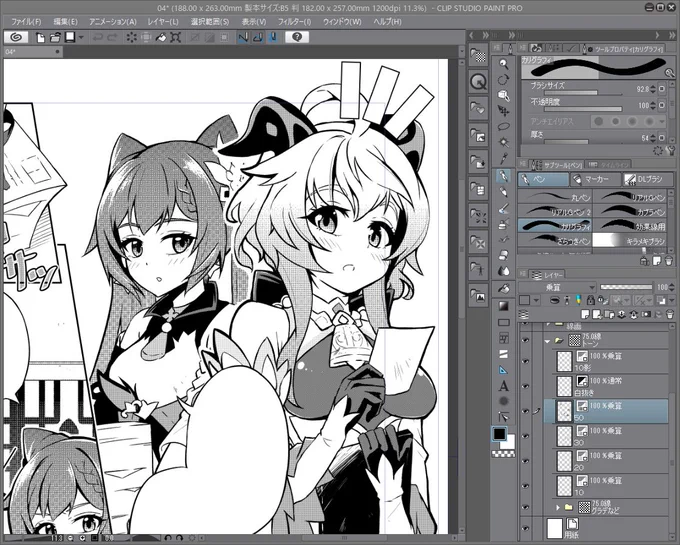
Task: Hide the 30 layer via eye icon
Action: pos(526,436)
